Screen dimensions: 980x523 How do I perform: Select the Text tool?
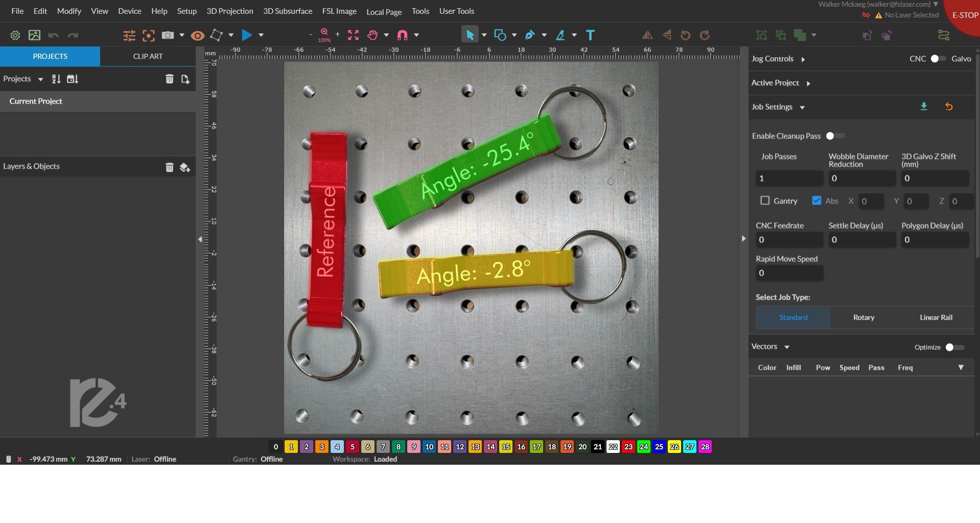[x=590, y=35]
